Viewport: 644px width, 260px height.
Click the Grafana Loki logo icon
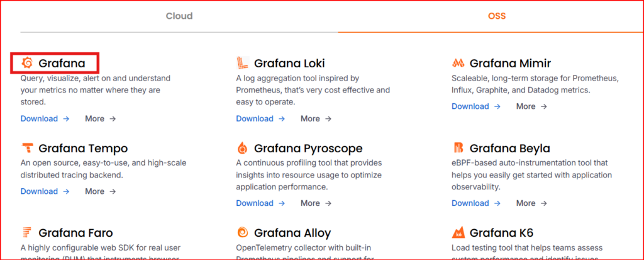point(243,63)
